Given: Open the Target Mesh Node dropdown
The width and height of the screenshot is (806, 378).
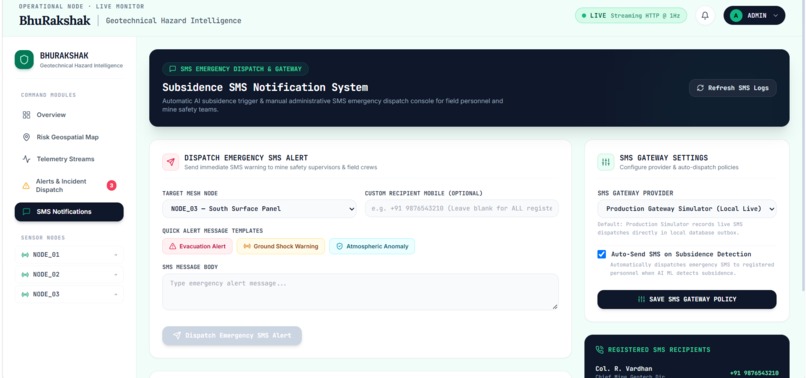Looking at the screenshot, I should click(x=259, y=209).
